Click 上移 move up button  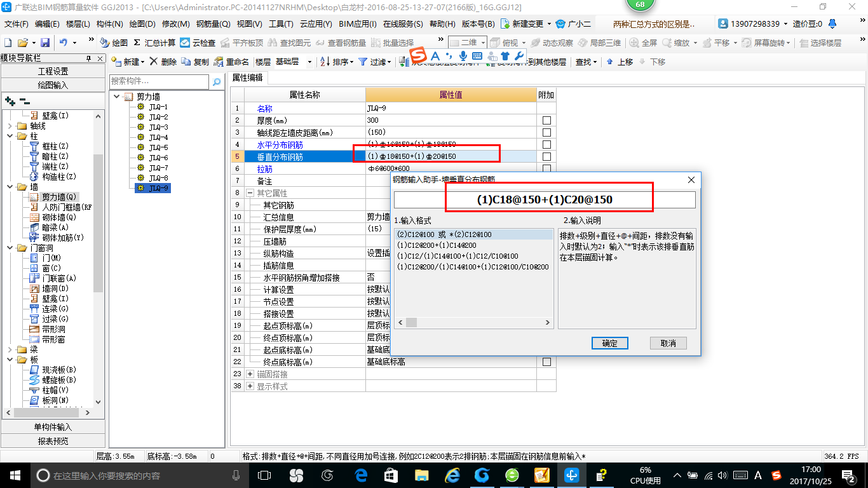pos(620,62)
